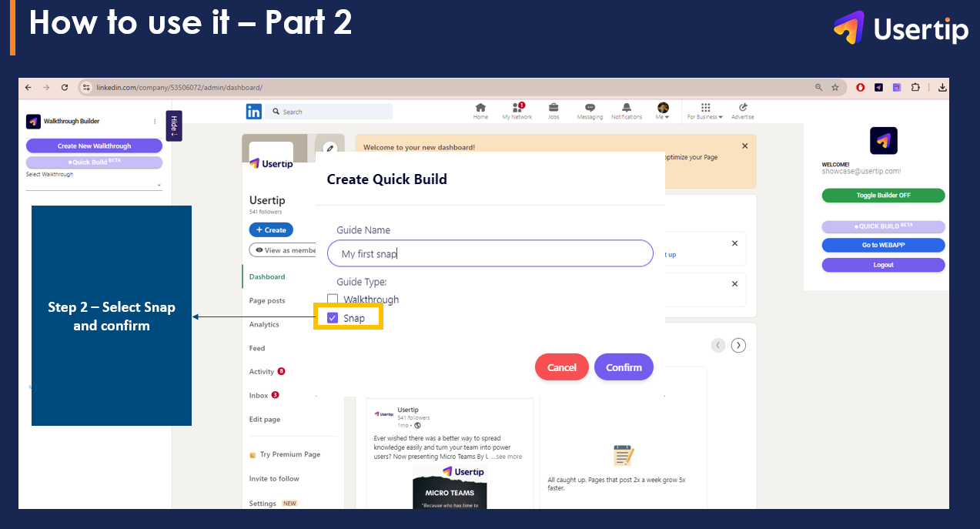Open the Extensions puzzle-piece menu

(x=915, y=88)
